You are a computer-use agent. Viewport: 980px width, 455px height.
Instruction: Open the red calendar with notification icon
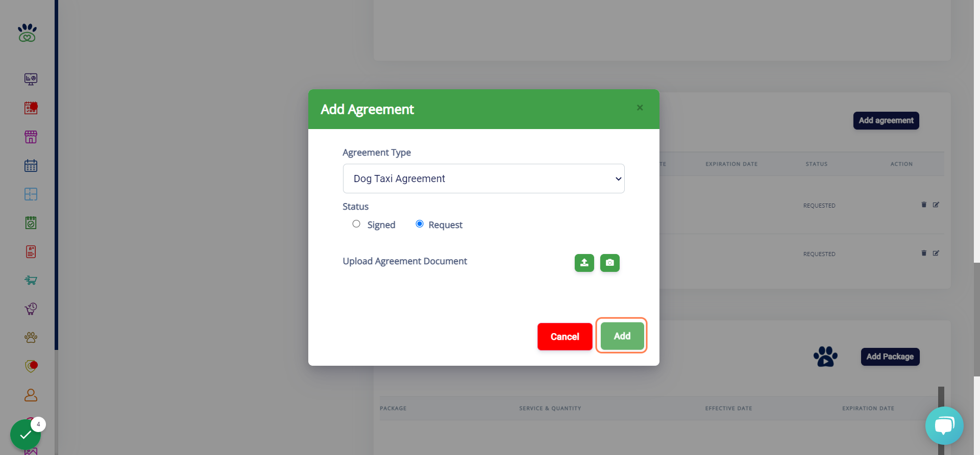tap(31, 108)
